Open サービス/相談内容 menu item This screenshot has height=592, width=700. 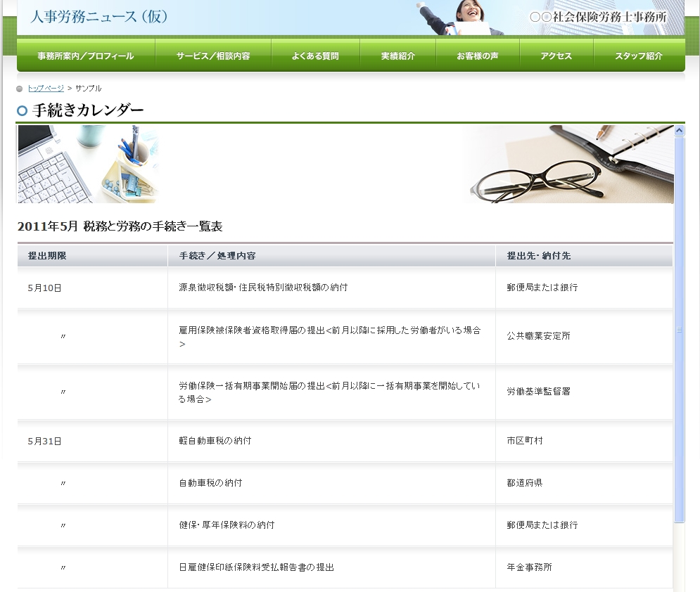213,56
